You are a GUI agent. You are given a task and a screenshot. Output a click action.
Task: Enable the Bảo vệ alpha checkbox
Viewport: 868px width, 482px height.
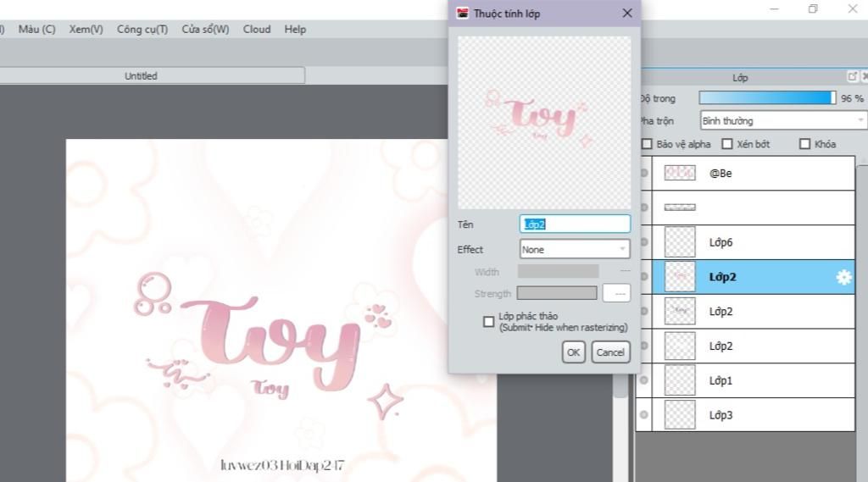coord(647,144)
